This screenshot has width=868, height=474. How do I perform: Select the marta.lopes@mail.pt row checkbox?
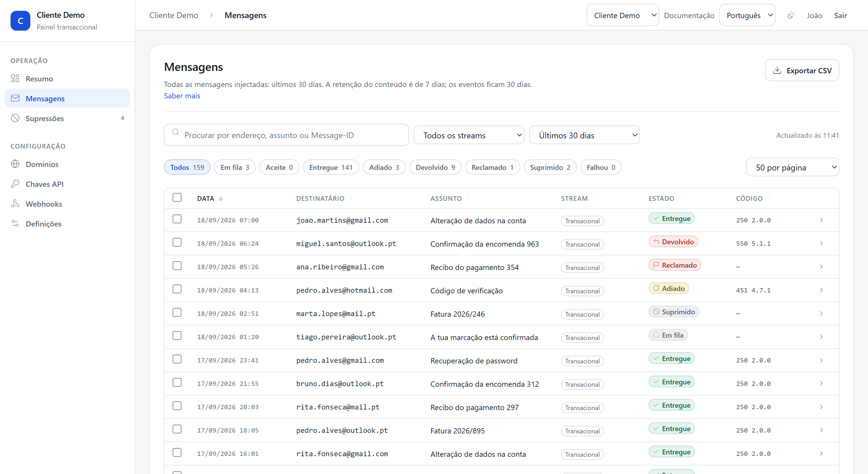coord(177,313)
